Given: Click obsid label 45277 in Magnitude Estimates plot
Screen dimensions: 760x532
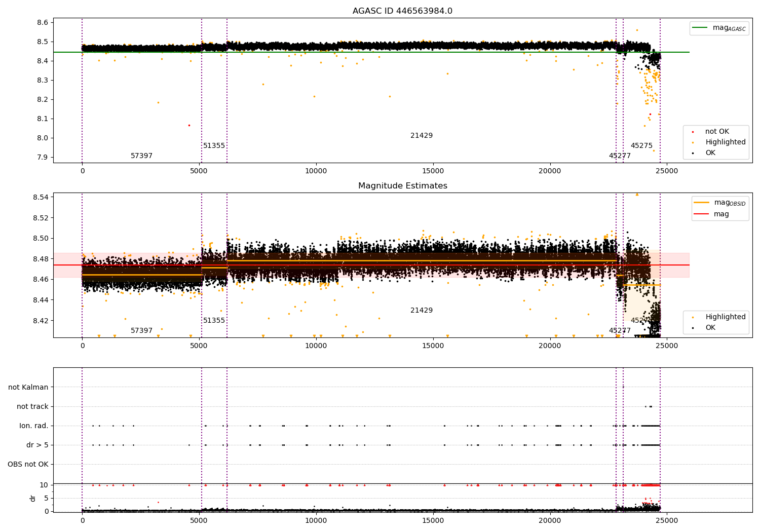Looking at the screenshot, I should click(x=620, y=331).
